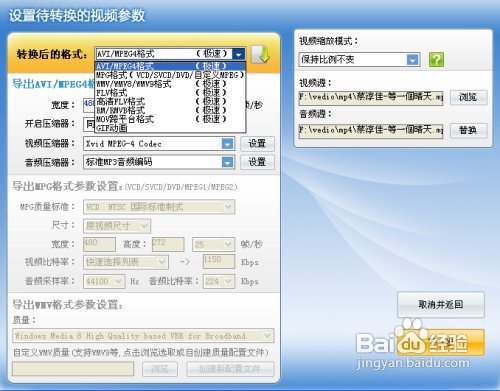Click the 视频源 file path field
This screenshot has height=391, width=500.
371,98
